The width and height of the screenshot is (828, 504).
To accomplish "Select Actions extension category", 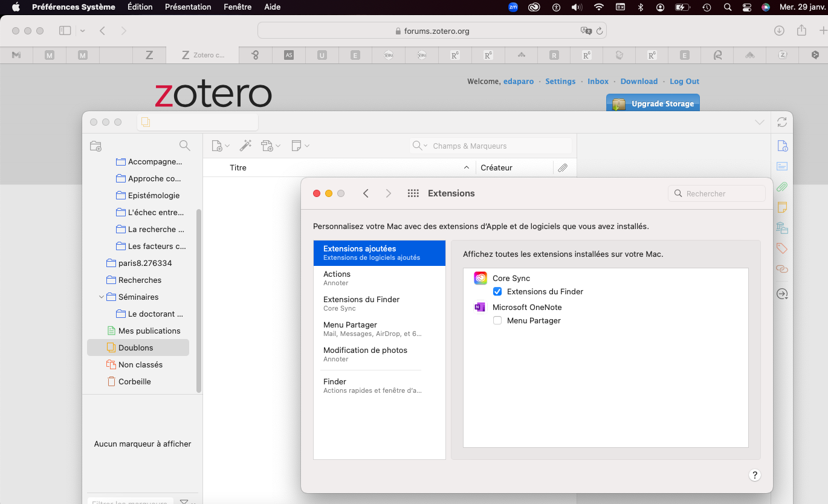I will click(x=380, y=278).
